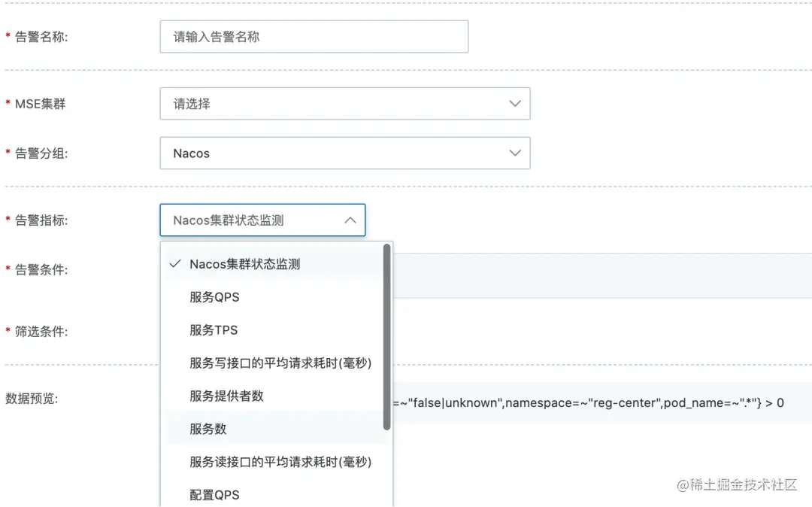
Task: Select 服务读接口的平均请求耗时(毫秒) option
Action: [x=274, y=462]
